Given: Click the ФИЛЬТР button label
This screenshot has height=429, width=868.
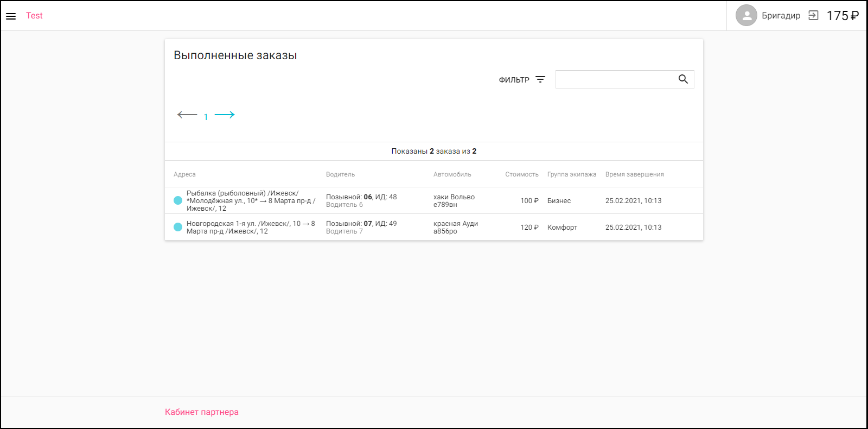Looking at the screenshot, I should pyautogui.click(x=514, y=80).
